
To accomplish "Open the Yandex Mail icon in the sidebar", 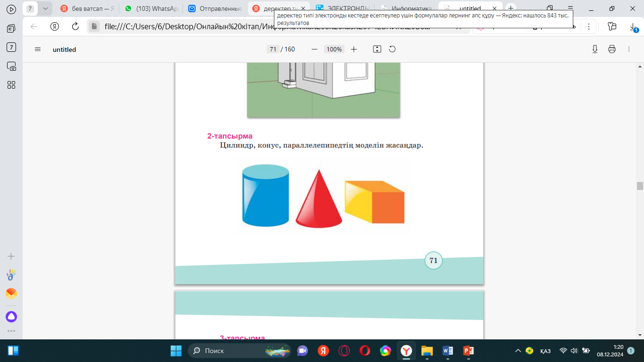I will 11,294.
